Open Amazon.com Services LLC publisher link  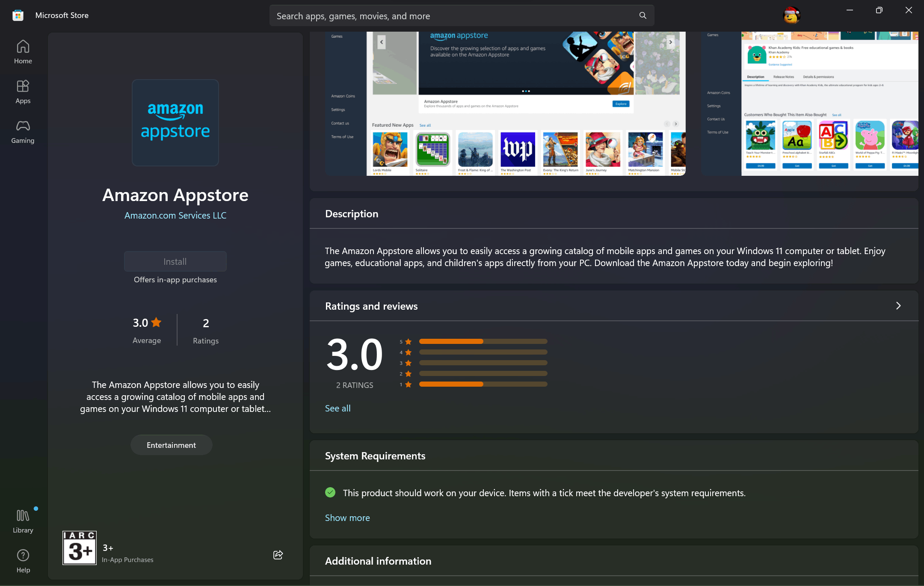(175, 216)
